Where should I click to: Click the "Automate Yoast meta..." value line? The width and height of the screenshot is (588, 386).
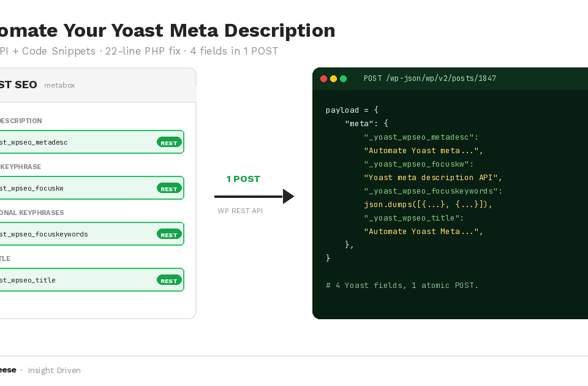coord(423,151)
